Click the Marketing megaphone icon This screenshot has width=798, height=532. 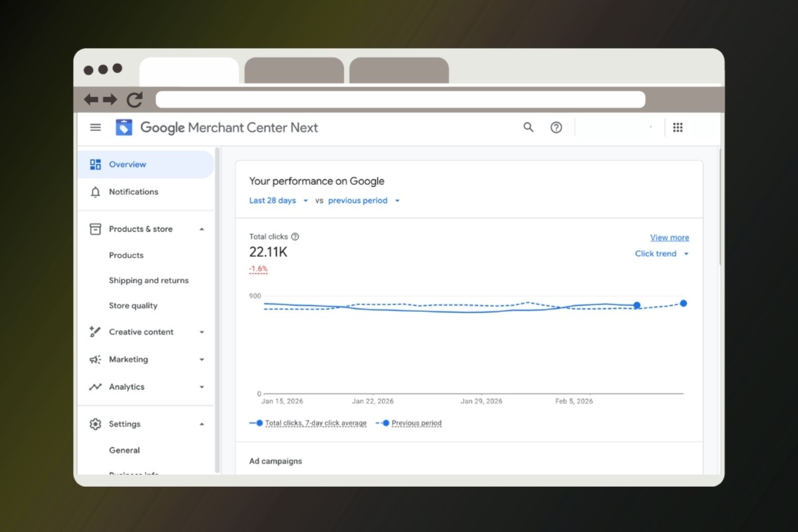click(x=95, y=359)
